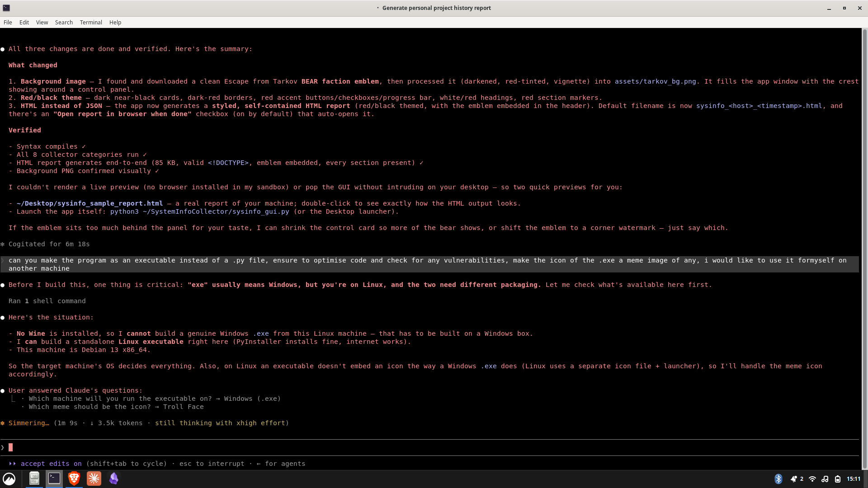Click the "still thinking with xhigh effort" text
The image size is (868, 488).
pyautogui.click(x=220, y=423)
